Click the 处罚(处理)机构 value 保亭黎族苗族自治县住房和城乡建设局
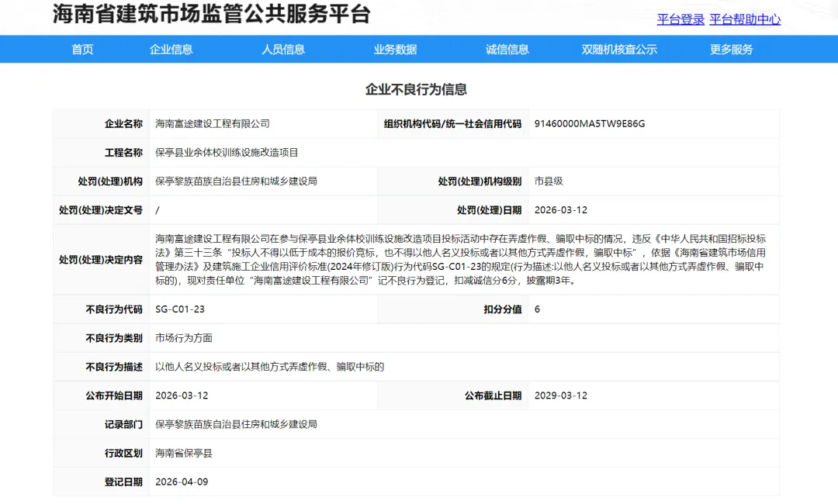This screenshot has height=504, width=838. [x=236, y=181]
